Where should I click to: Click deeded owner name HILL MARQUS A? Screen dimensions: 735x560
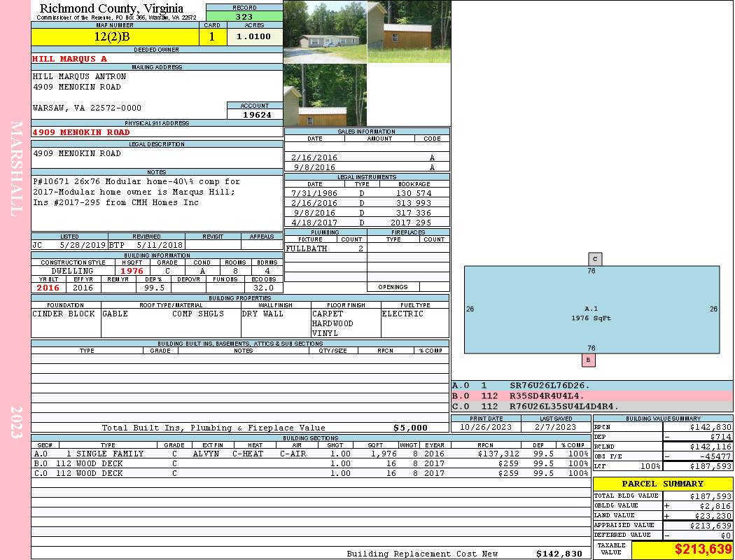click(70, 59)
